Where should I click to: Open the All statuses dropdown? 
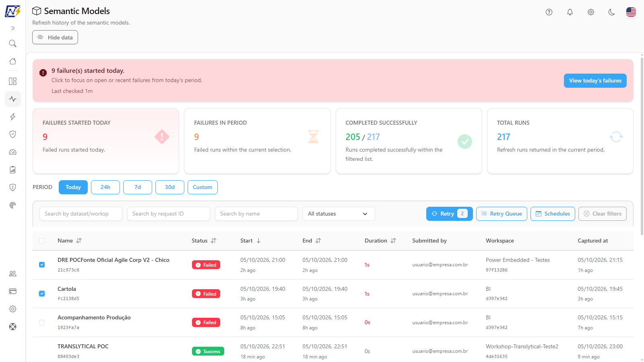339,214
